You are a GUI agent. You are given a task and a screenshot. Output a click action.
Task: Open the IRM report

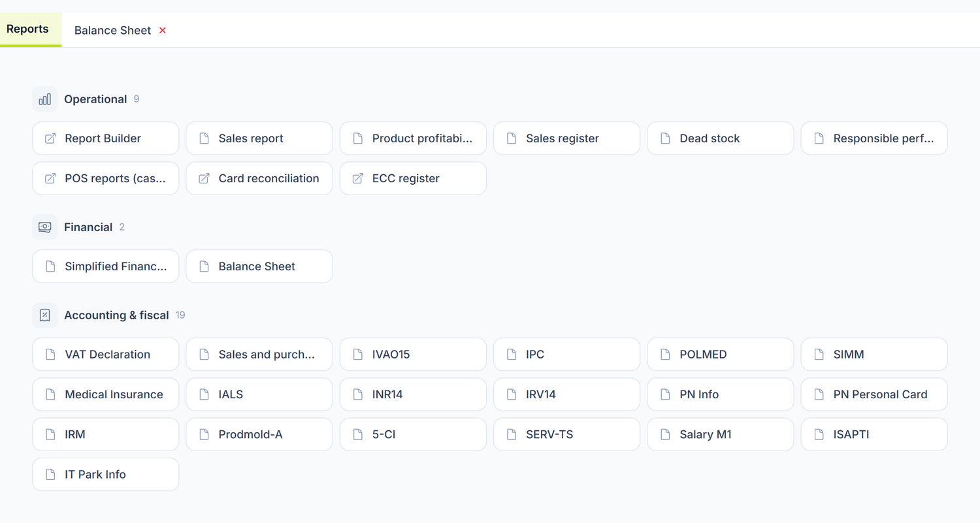click(106, 435)
